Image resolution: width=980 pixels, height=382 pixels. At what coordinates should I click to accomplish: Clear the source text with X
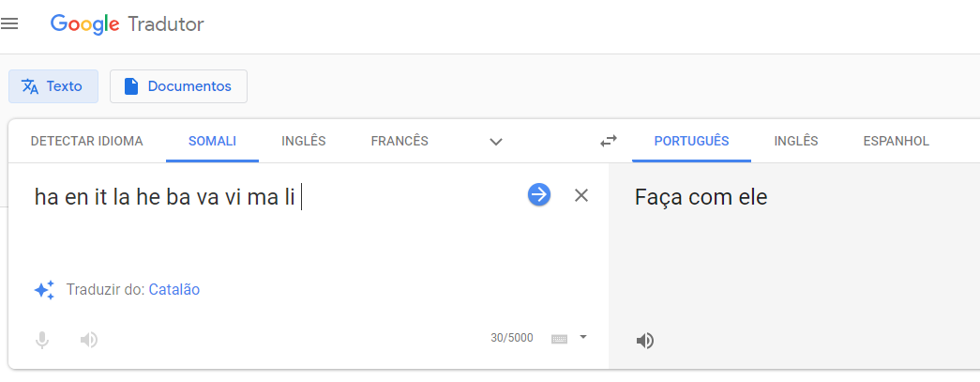point(581,195)
